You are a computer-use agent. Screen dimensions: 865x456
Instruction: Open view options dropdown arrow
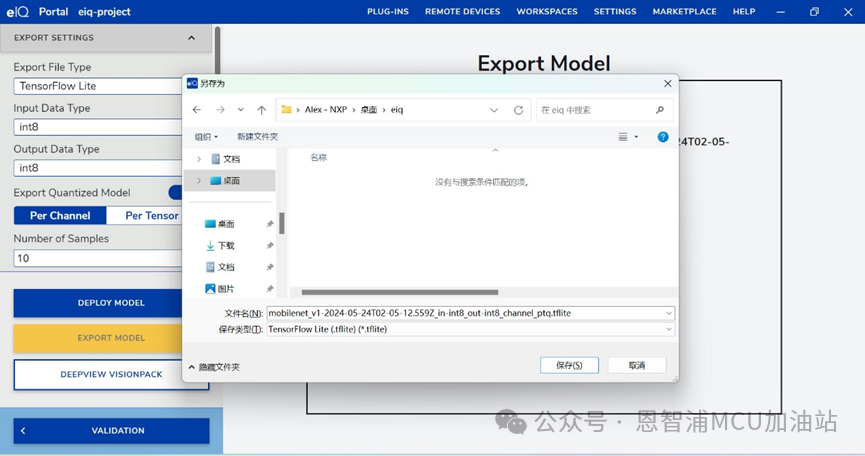click(x=636, y=137)
